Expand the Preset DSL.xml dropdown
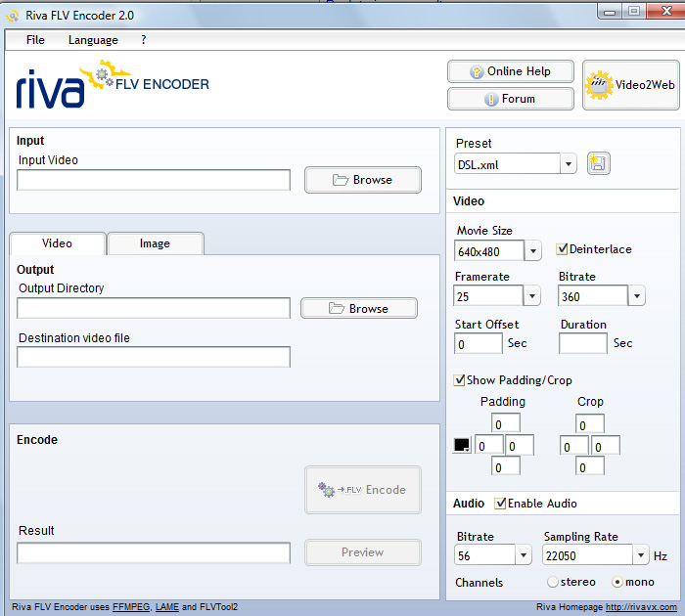685x616 pixels. click(568, 164)
